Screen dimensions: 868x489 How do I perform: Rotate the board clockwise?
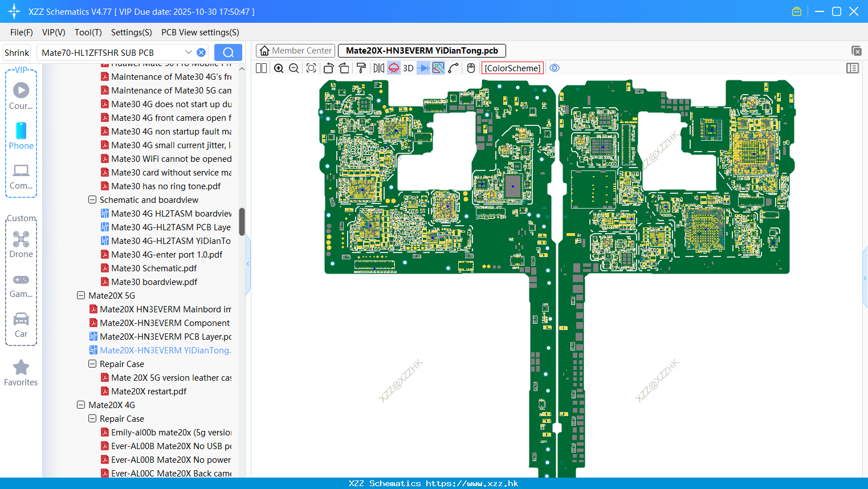pos(344,68)
